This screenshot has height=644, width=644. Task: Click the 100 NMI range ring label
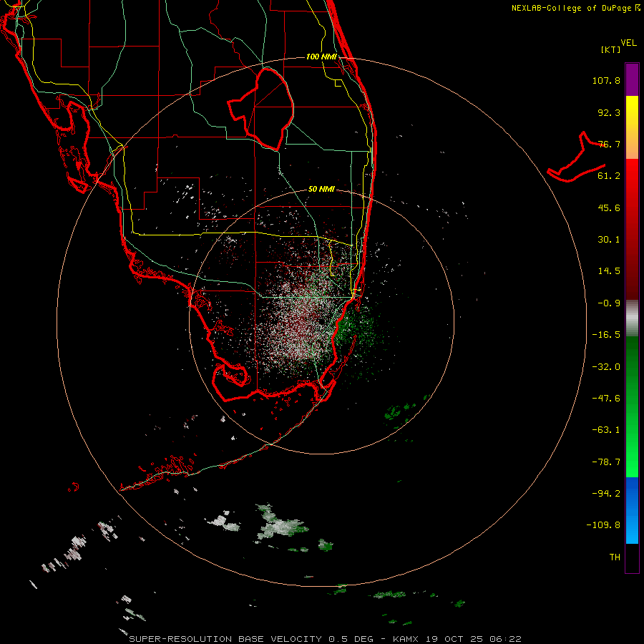pos(321,57)
